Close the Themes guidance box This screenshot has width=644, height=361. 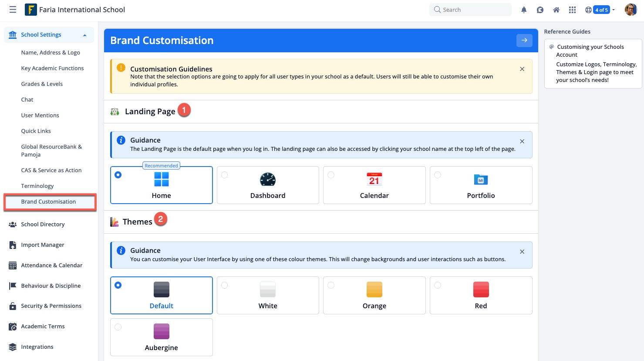522,252
